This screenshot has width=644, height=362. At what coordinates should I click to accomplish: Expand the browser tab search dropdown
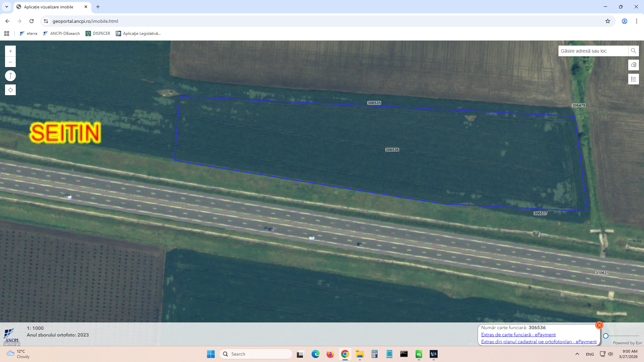point(7,7)
